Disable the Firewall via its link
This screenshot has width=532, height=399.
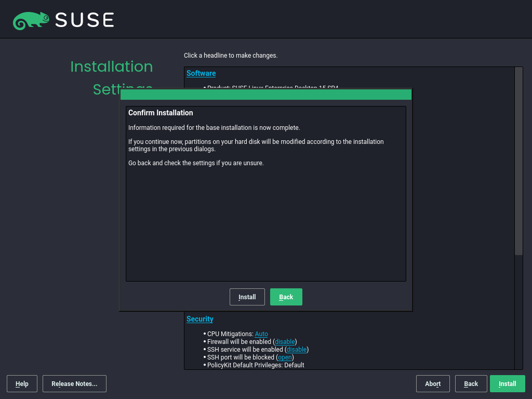click(x=285, y=342)
